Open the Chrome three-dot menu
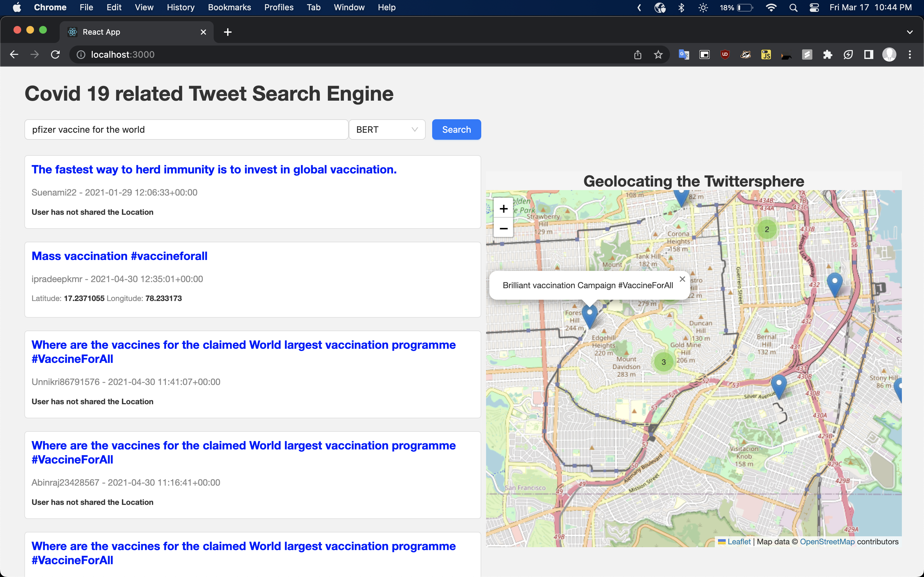The height and width of the screenshot is (577, 924). click(910, 54)
